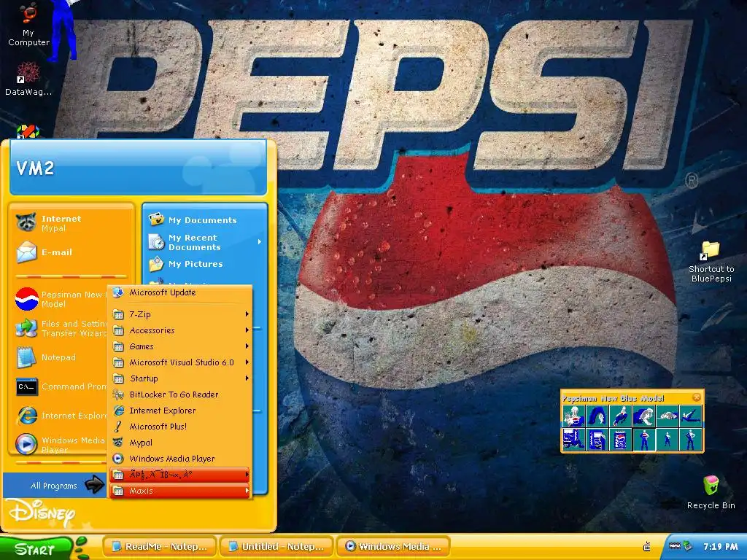Open the Recycle Bin

click(x=711, y=492)
